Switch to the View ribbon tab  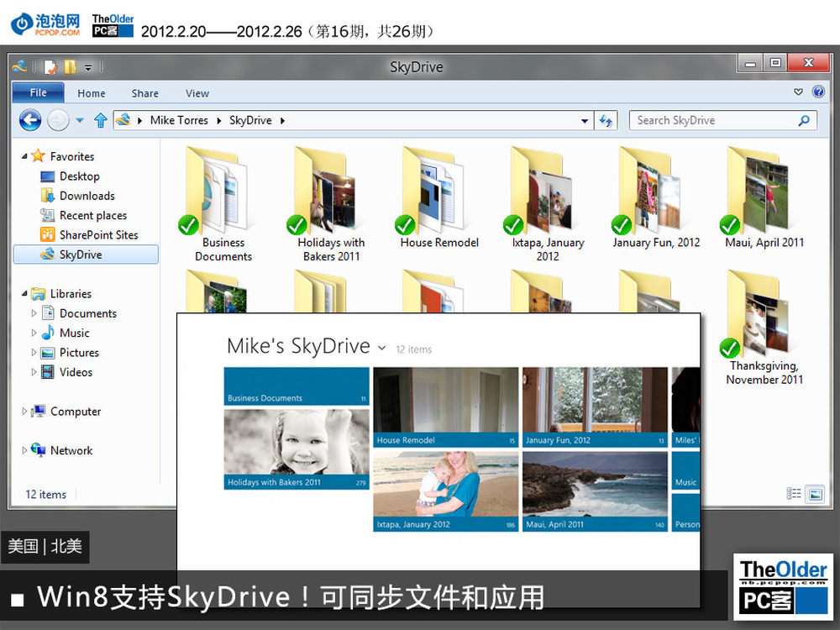[197, 93]
